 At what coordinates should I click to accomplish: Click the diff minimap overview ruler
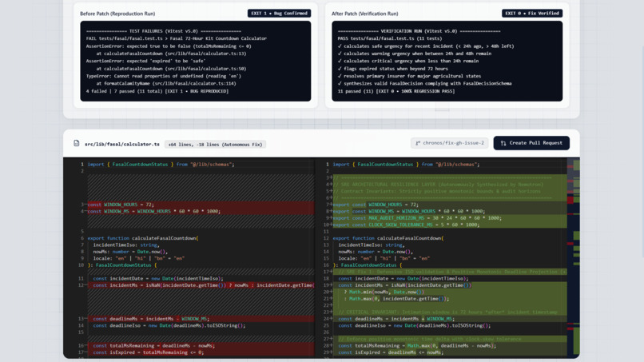[x=574, y=257]
